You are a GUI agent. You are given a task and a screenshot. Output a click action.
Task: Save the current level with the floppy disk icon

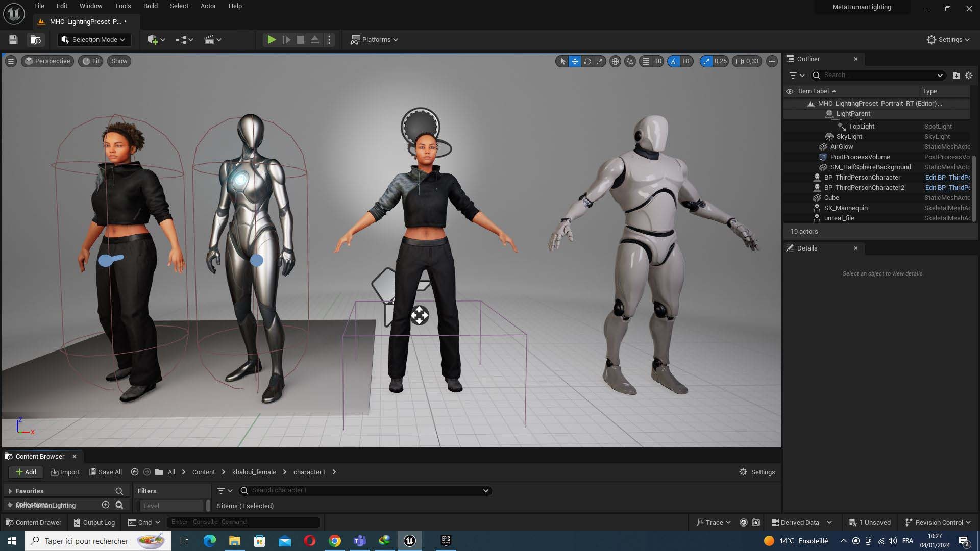point(13,40)
